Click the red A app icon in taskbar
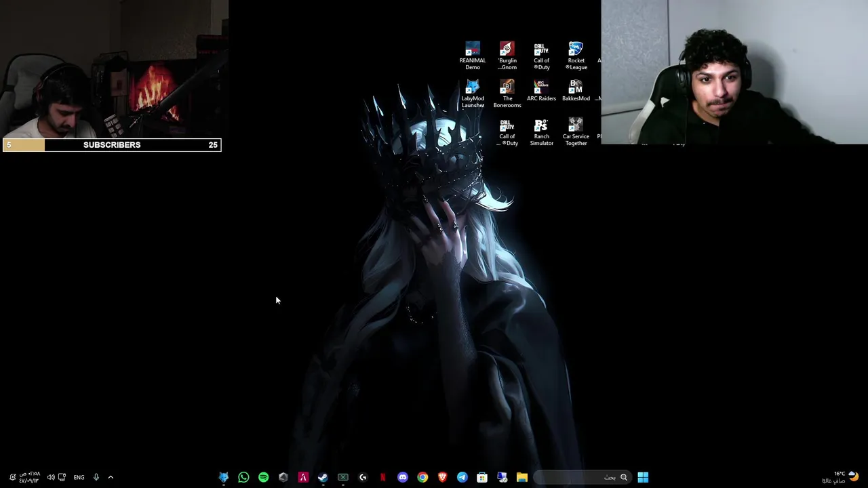The height and width of the screenshot is (488, 868). [303, 477]
